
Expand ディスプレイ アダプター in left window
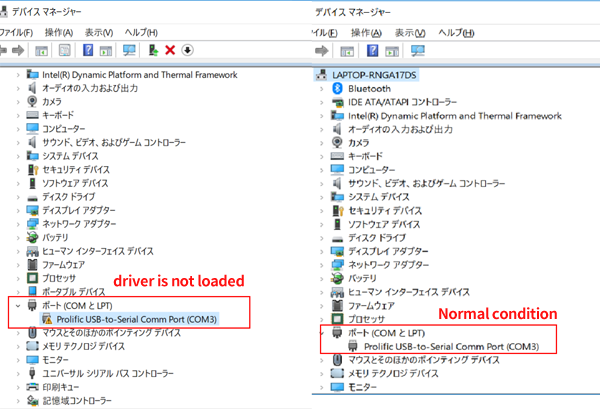pyautogui.click(x=18, y=210)
